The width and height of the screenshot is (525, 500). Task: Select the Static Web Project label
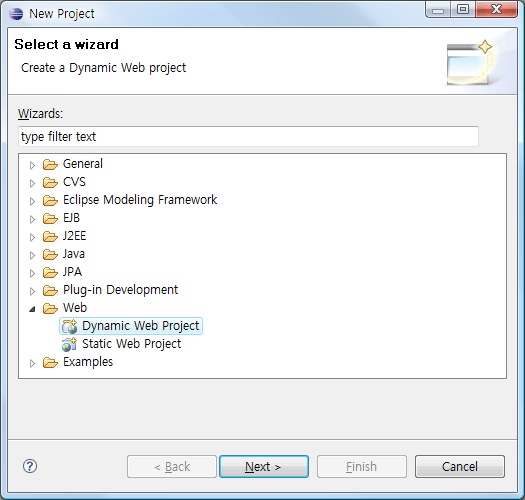click(x=132, y=344)
